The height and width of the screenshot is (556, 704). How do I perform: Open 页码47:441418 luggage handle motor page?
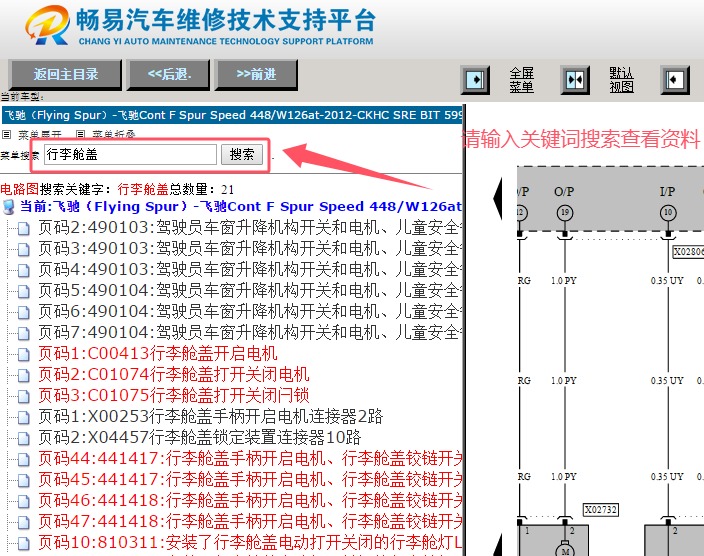click(x=250, y=521)
